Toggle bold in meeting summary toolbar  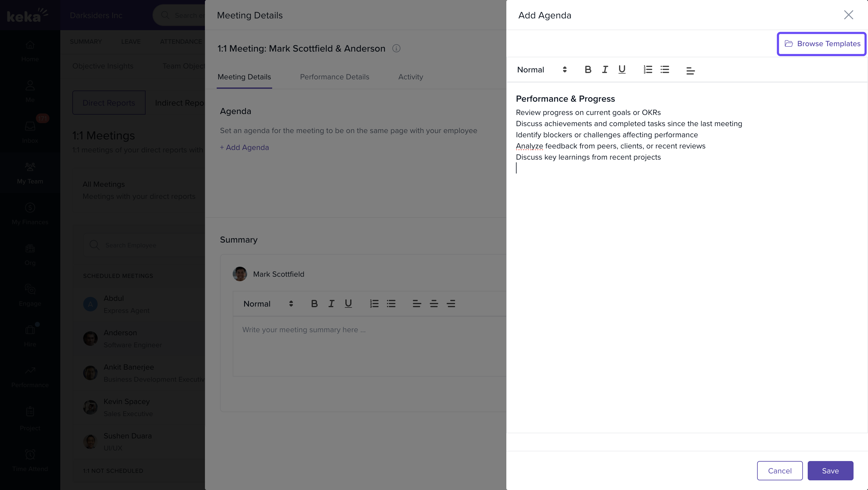(x=314, y=304)
